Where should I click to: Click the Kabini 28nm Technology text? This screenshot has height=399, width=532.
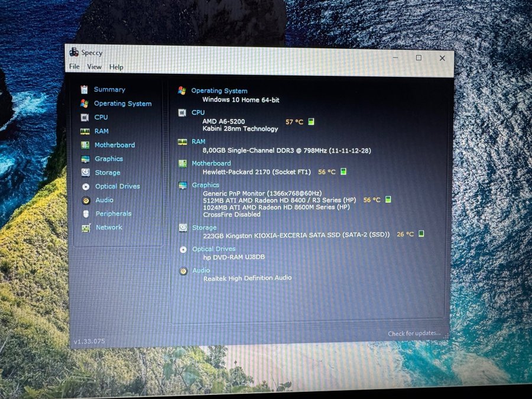click(x=240, y=129)
